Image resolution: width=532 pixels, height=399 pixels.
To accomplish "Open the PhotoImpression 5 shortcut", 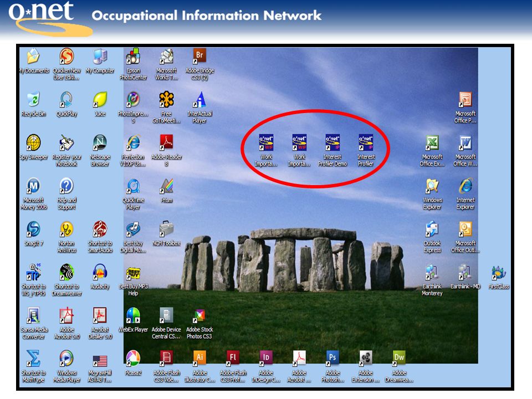I will [x=133, y=99].
